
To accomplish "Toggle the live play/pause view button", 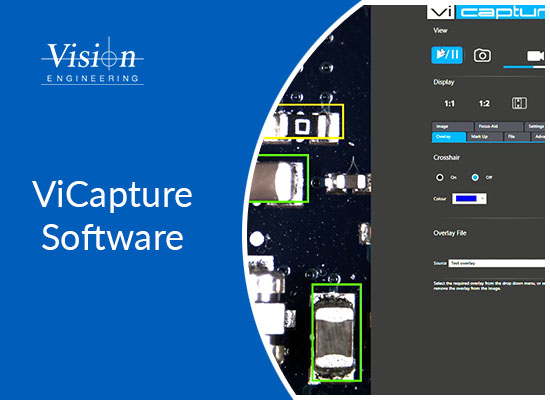I will point(447,55).
